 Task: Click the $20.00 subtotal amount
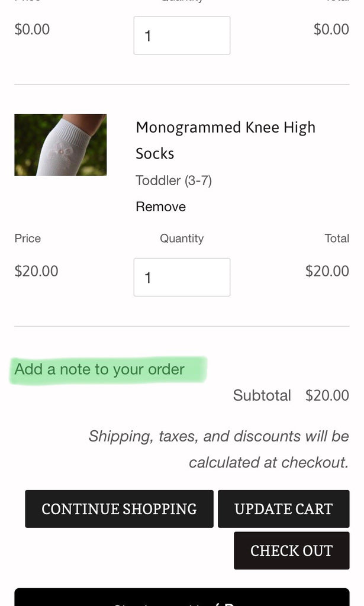coord(327,395)
